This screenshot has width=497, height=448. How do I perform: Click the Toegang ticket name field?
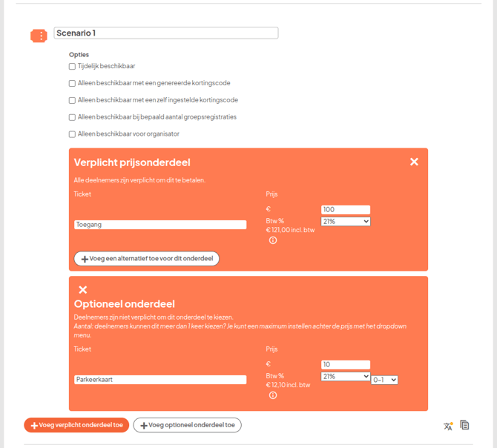click(160, 225)
